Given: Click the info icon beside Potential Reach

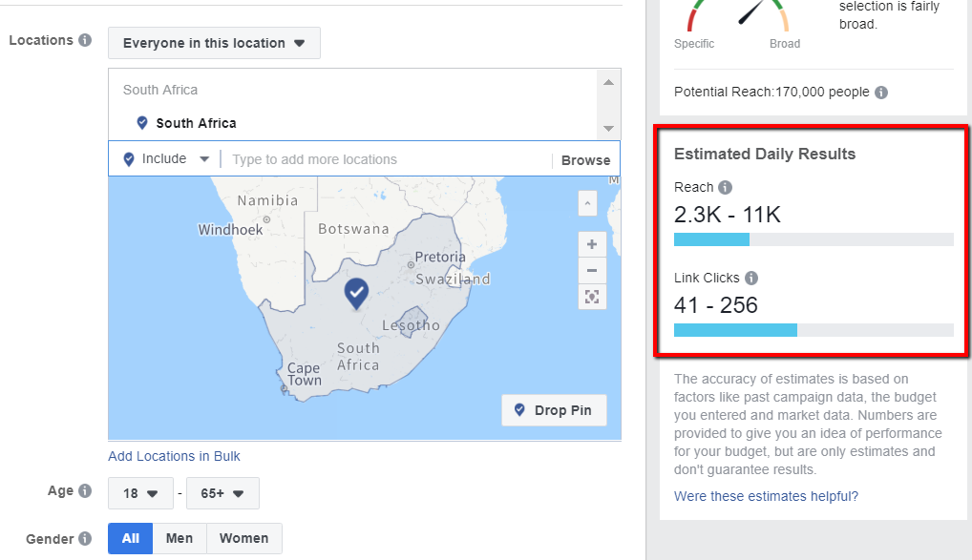Looking at the screenshot, I should 881,93.
